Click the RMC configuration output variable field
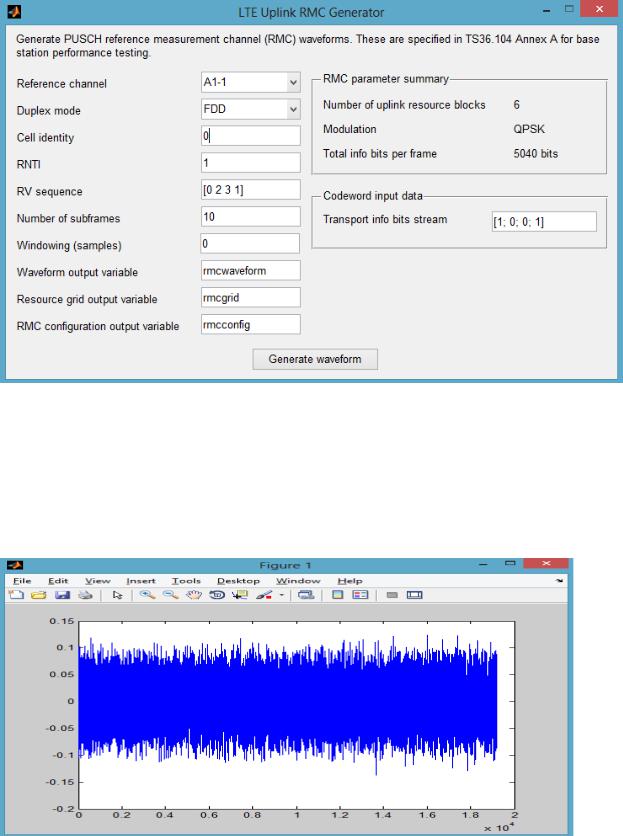 pyautogui.click(x=251, y=324)
